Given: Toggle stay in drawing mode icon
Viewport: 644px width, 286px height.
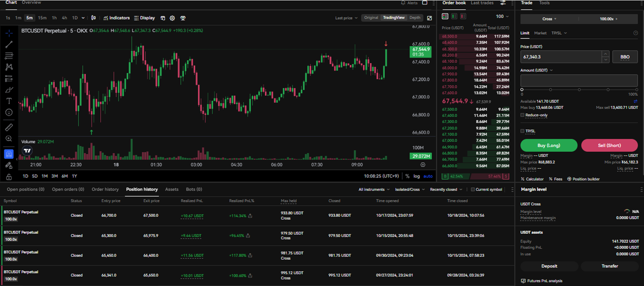Looking at the screenshot, I should (x=9, y=165).
